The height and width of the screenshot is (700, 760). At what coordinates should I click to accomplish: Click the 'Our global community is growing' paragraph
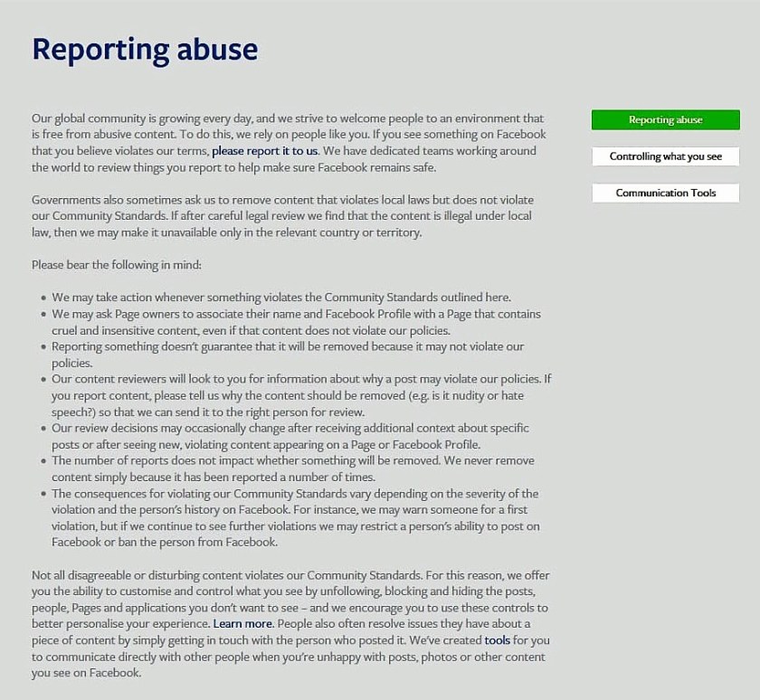(290, 143)
